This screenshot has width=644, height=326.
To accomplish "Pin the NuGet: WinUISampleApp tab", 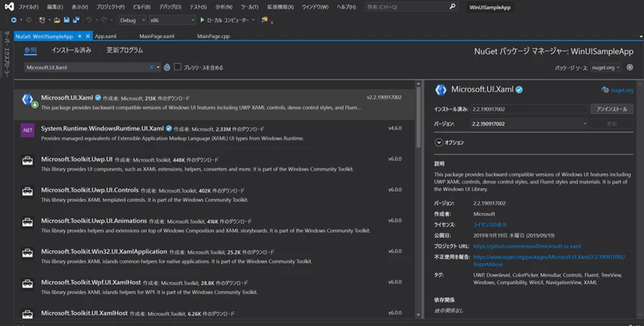I will (80, 36).
